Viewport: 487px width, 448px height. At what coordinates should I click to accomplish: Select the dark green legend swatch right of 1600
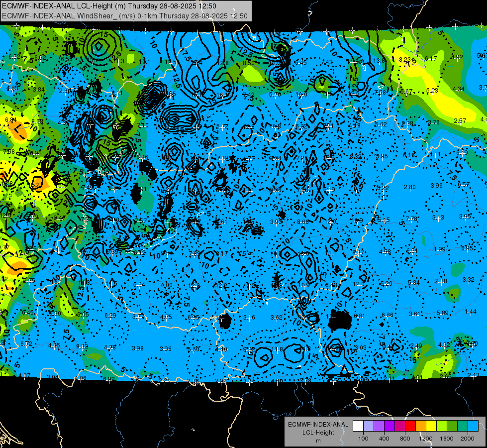[x=452, y=426]
